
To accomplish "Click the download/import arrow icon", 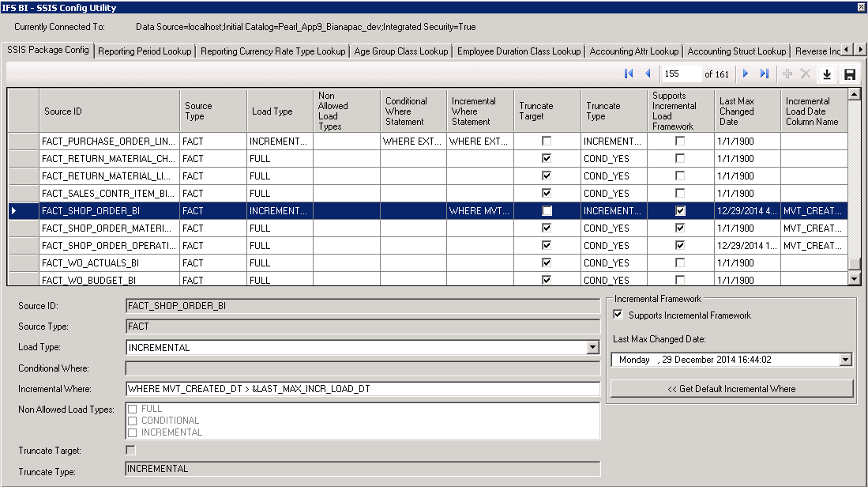I will coord(827,74).
